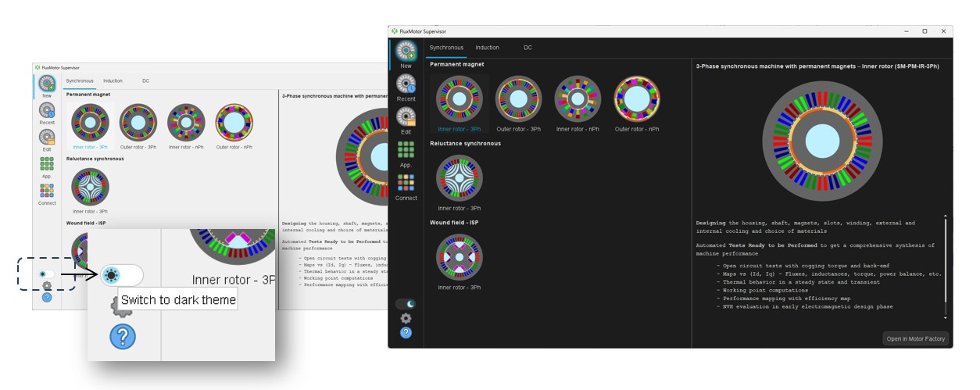Open App. grid in light window sidebar
Screen dimensions: 980x390
(47, 163)
